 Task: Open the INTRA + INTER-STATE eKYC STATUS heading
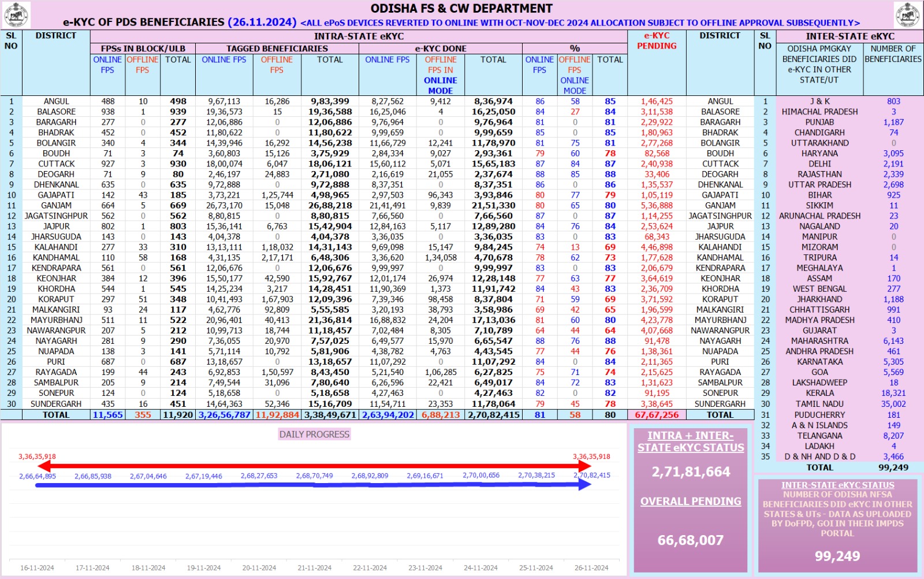691,441
